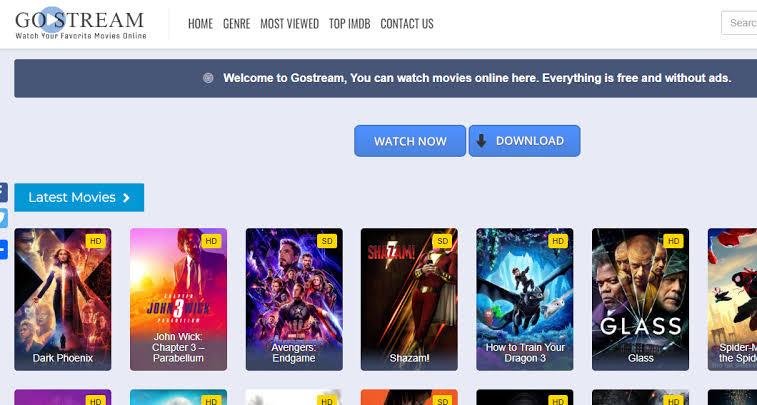This screenshot has width=757, height=405.
Task: Click the Dark Phoenix title text
Action: click(x=63, y=358)
